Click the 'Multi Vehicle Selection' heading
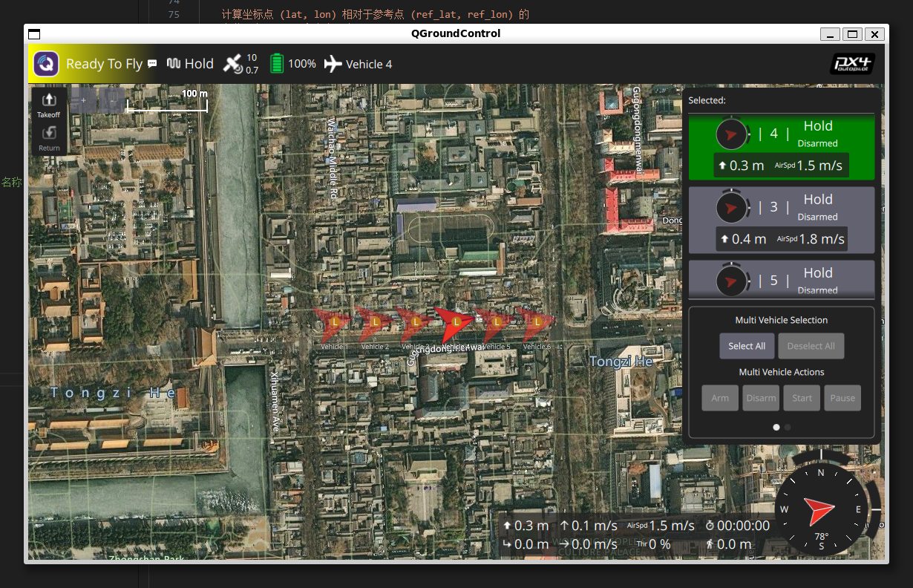 coord(782,320)
